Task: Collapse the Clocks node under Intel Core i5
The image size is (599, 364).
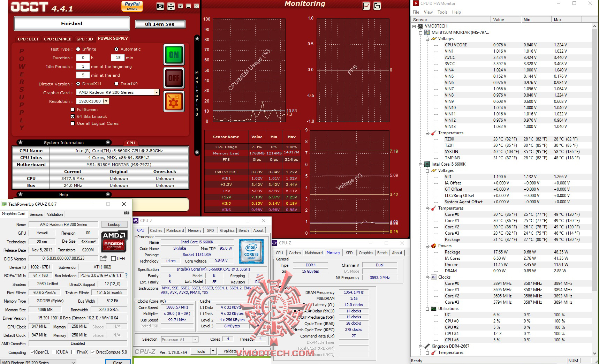Action: [427, 278]
